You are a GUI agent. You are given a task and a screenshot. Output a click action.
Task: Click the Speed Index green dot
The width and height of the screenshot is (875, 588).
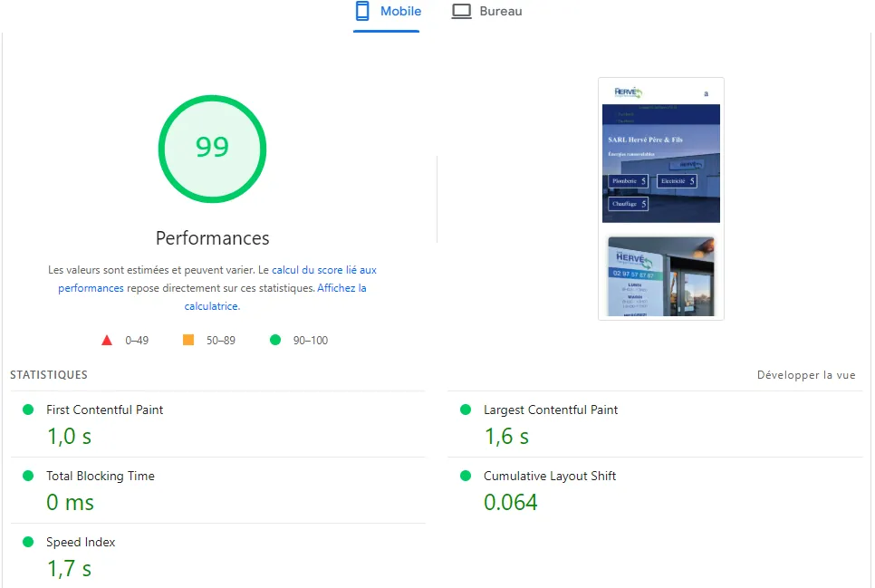[28, 541]
